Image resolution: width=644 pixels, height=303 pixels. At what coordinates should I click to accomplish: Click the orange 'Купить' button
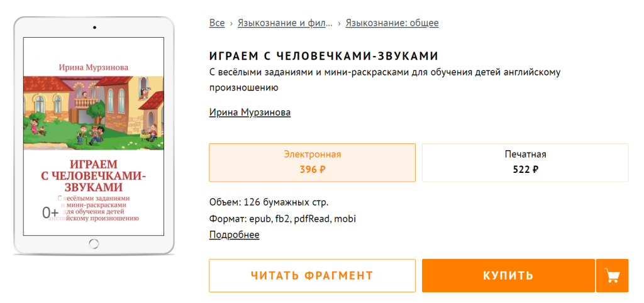(508, 275)
